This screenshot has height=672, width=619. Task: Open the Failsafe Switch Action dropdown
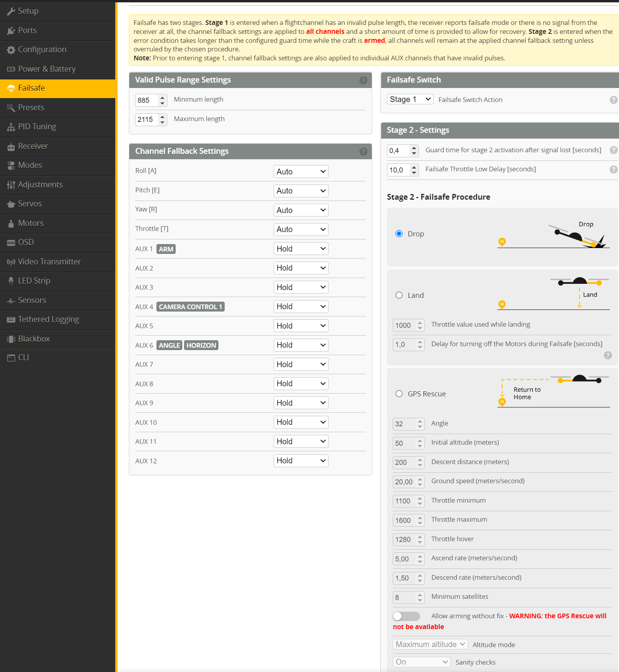(x=410, y=99)
